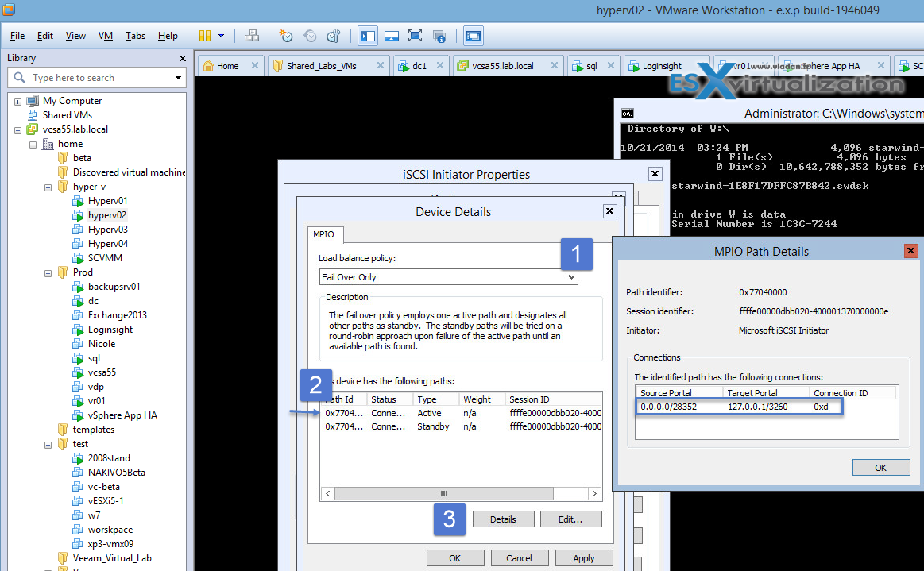Close the Shared_Labs_VMs tab

click(x=380, y=65)
